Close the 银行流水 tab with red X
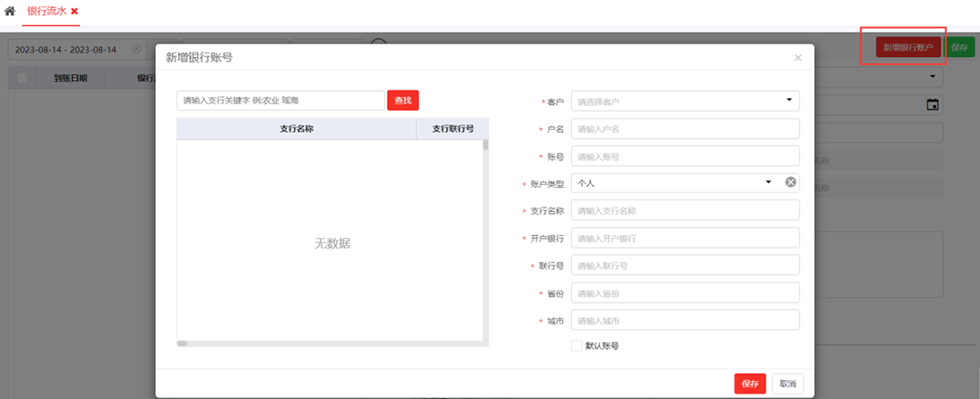This screenshot has height=399, width=980. [x=75, y=11]
